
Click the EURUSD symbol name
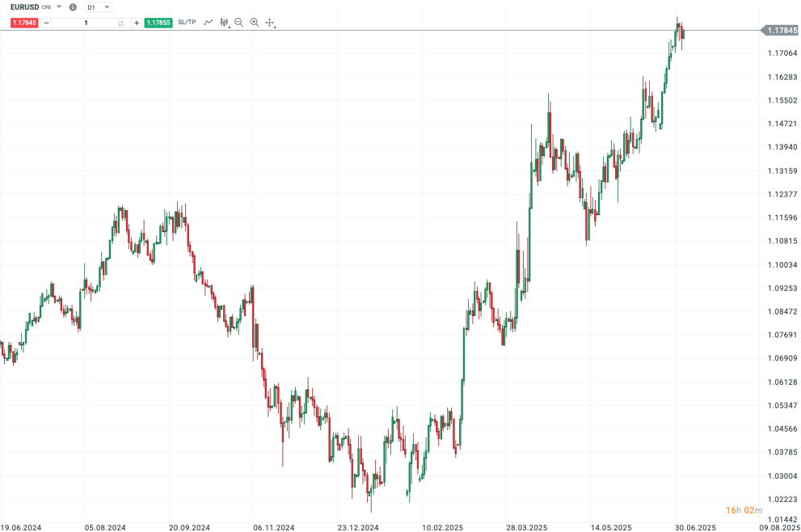[25, 6]
